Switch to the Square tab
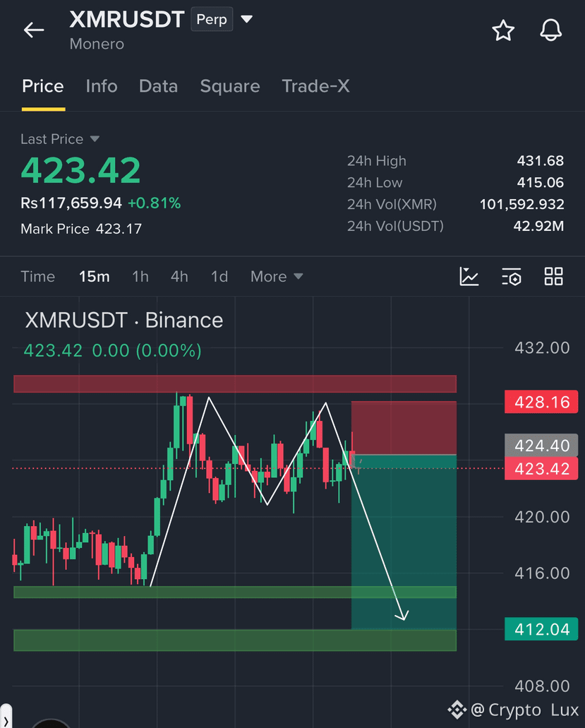The width and height of the screenshot is (585, 728). pos(229,86)
